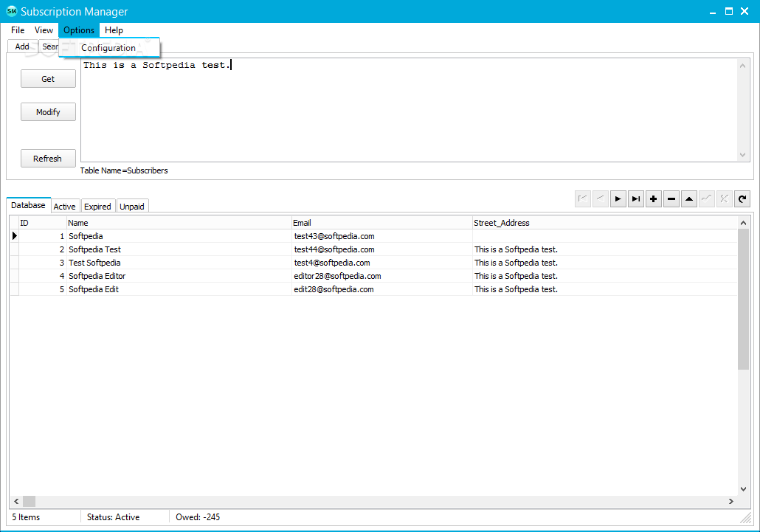The image size is (760, 532).
Task: Switch to the Add tab
Action: tap(22, 46)
